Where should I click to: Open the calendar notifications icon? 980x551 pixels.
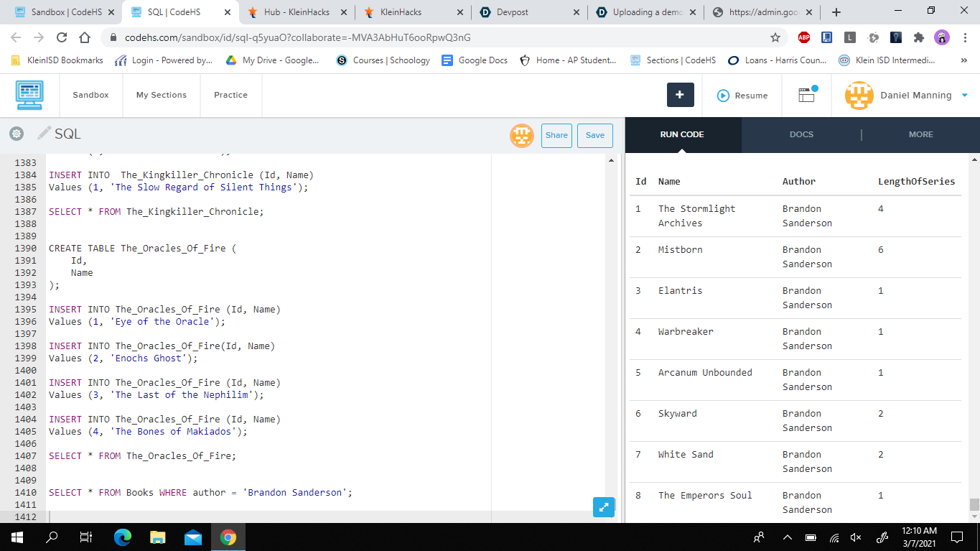[x=807, y=95]
